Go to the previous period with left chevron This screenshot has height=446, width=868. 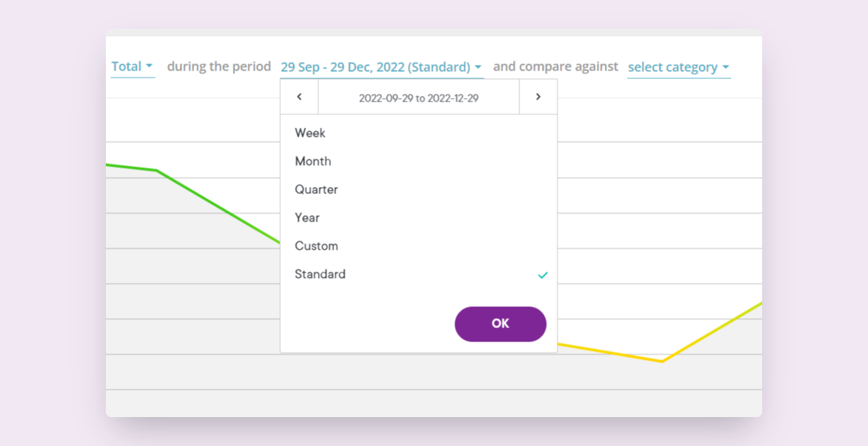click(x=299, y=97)
